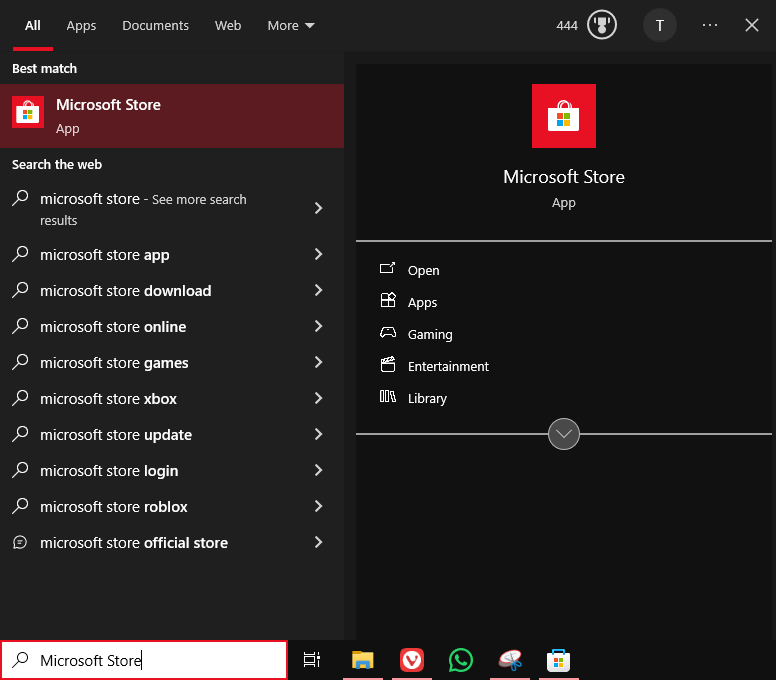Screen dimensions: 776x680
Task: Expand the microsoft store xbox suggestion arrow
Action: [x=318, y=399]
